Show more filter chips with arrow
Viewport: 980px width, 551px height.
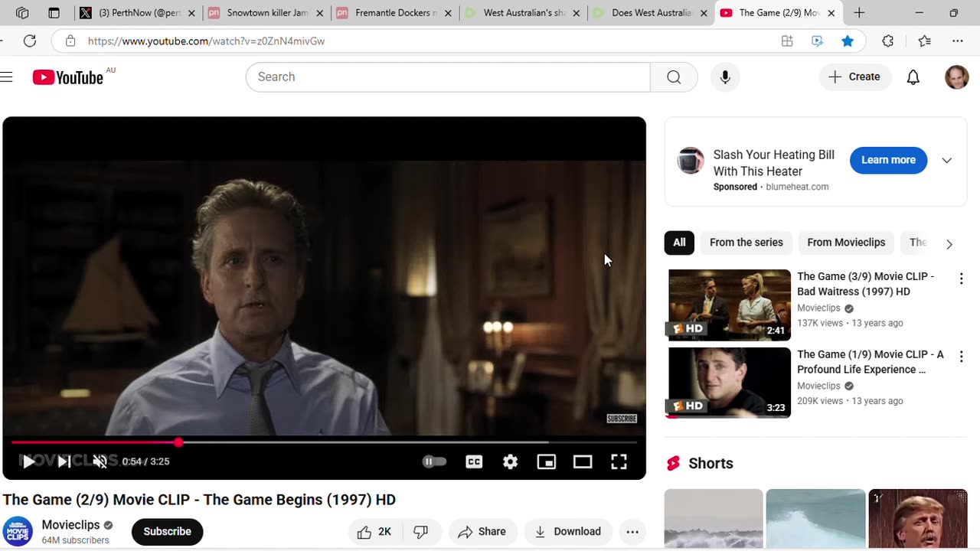pyautogui.click(x=949, y=244)
